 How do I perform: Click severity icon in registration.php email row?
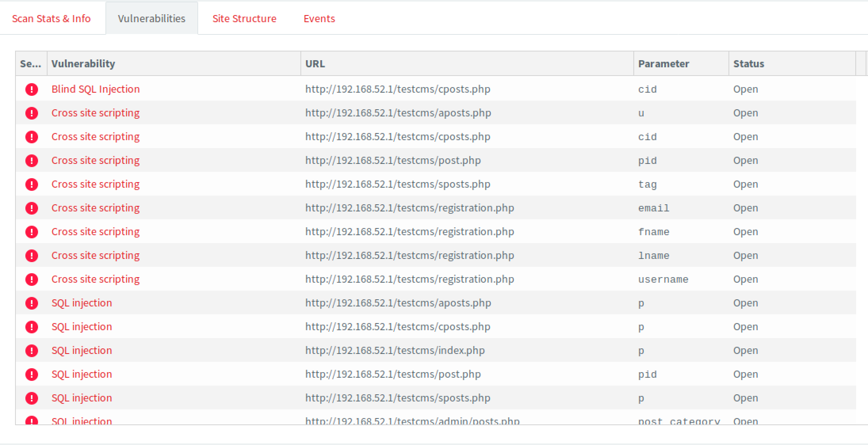(x=32, y=208)
